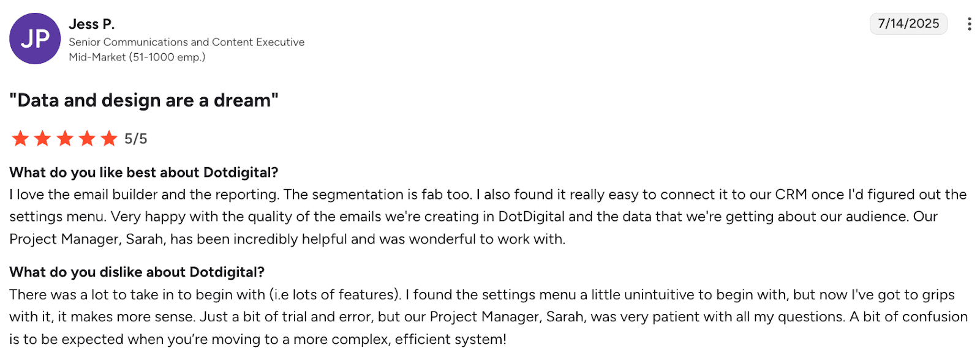Click the Mid-Market (51-1000 emp.) company size label
This screenshot has height=358, width=980.
137,57
